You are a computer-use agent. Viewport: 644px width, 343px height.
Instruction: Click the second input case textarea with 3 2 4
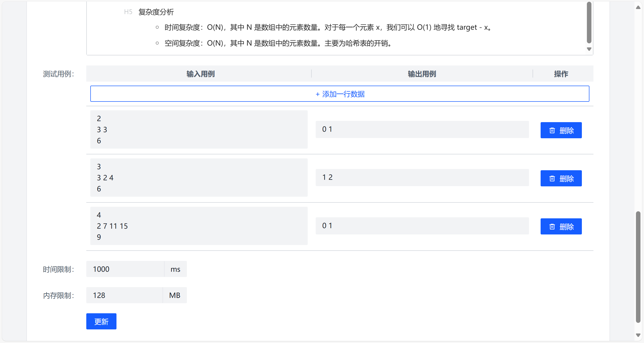tap(199, 178)
